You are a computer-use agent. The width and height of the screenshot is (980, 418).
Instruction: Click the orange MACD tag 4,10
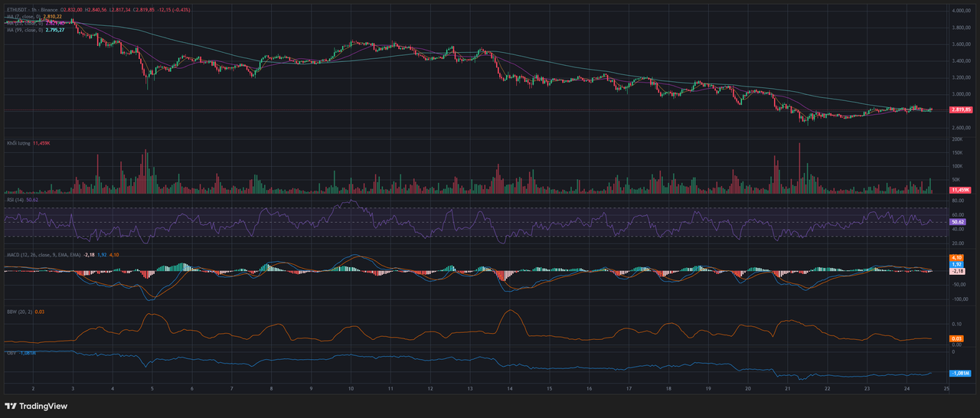[x=955, y=257]
